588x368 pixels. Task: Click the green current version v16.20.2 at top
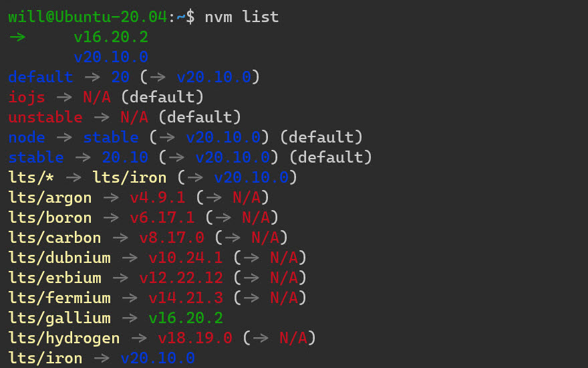(x=111, y=37)
